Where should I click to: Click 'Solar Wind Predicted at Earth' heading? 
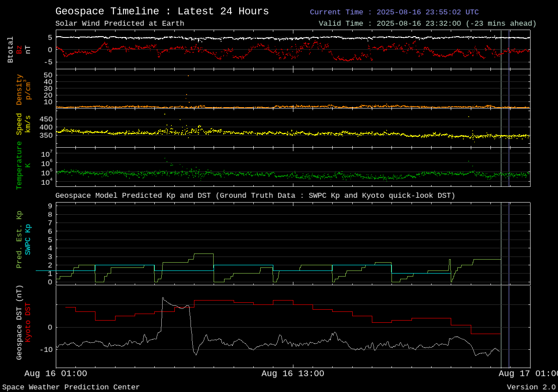(120, 24)
